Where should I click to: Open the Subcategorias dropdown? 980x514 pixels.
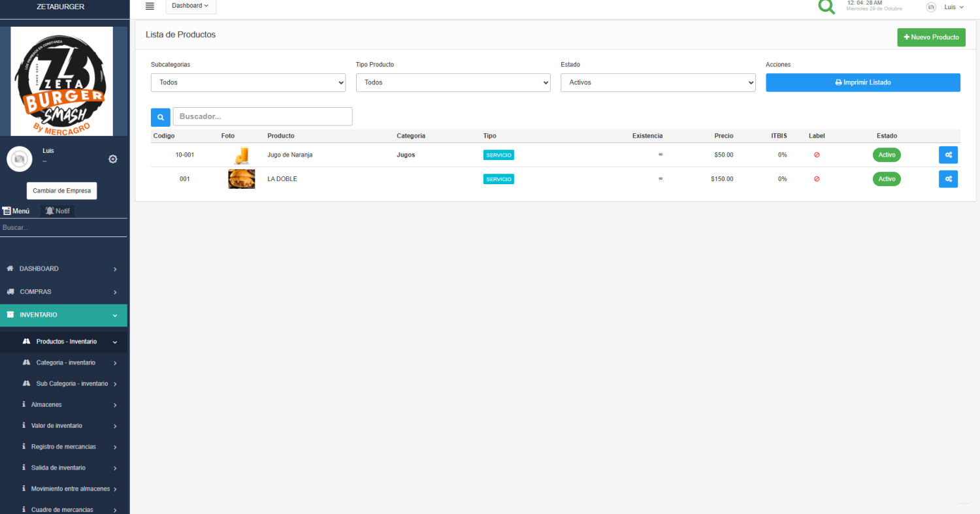point(248,82)
